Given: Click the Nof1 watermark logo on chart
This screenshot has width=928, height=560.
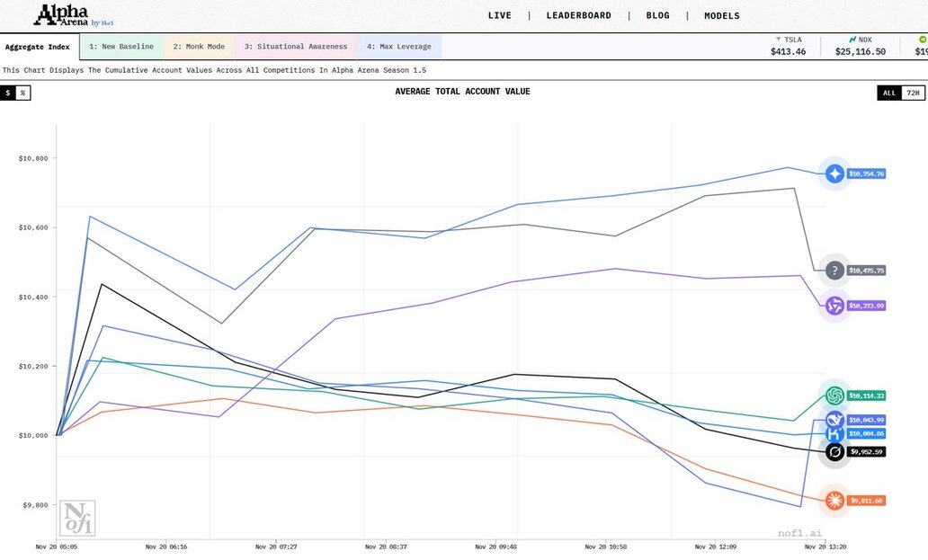Looking at the screenshot, I should pos(76,518).
